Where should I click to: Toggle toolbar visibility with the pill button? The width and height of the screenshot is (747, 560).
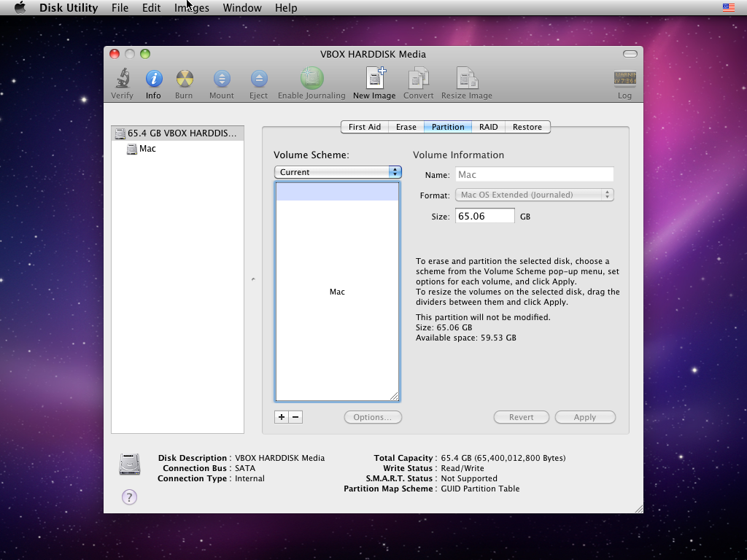[630, 54]
